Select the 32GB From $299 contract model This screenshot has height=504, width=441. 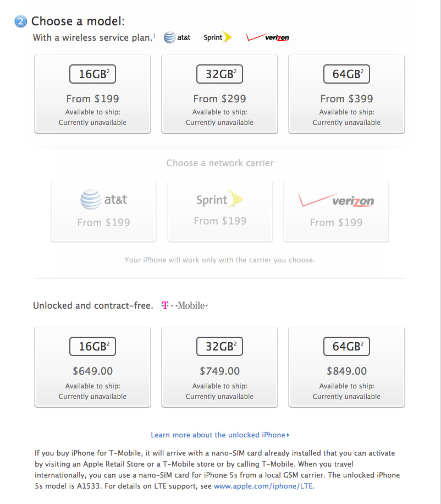[x=219, y=94]
